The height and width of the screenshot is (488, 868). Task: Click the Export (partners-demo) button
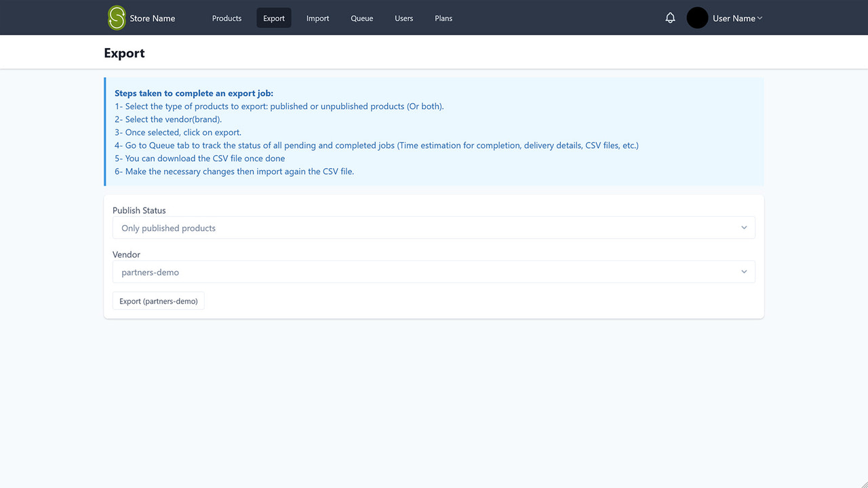(x=158, y=300)
